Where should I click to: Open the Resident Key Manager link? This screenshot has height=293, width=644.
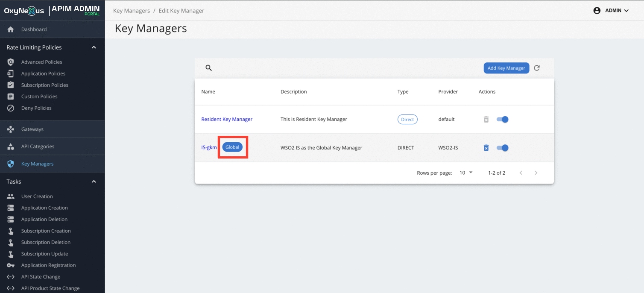point(227,120)
